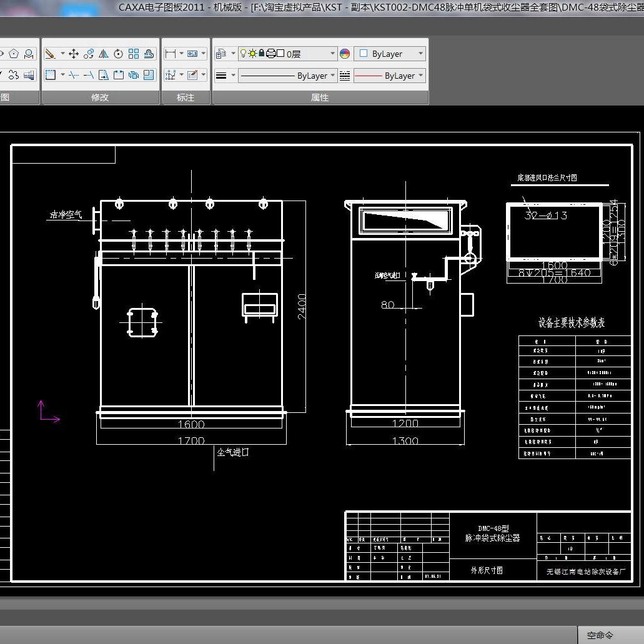Select the tolerance annotation tool
This screenshot has height=644, width=644.
click(x=192, y=54)
